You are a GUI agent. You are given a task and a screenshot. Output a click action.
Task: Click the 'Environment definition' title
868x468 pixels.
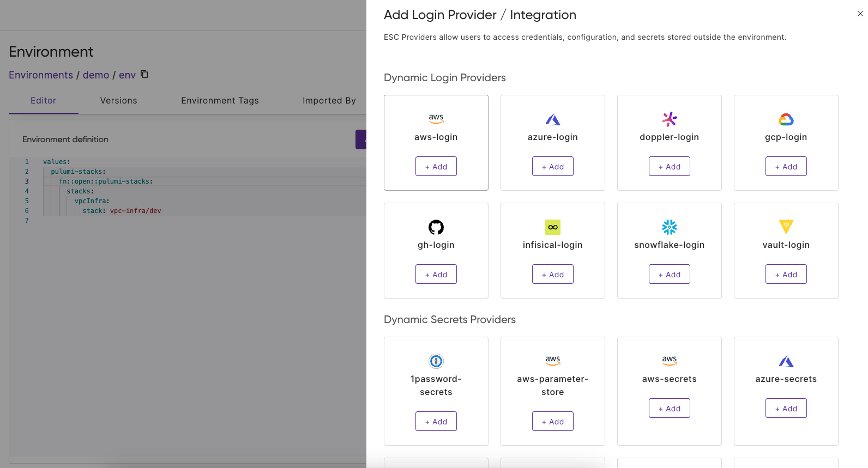pyautogui.click(x=65, y=139)
